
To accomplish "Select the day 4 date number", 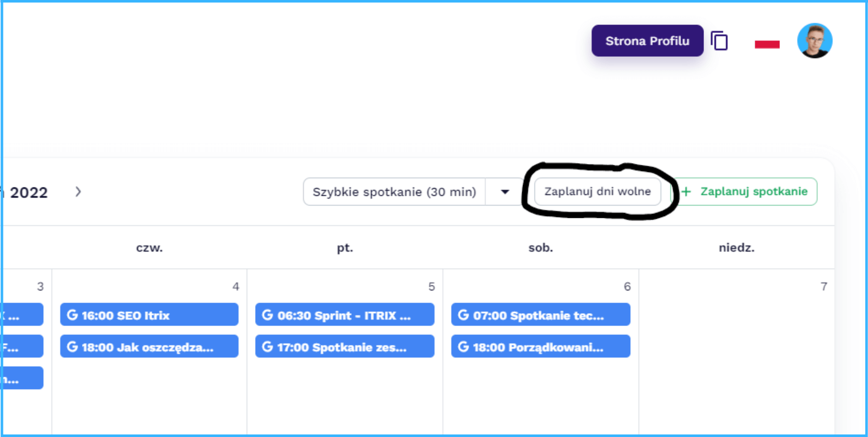I will tap(236, 287).
